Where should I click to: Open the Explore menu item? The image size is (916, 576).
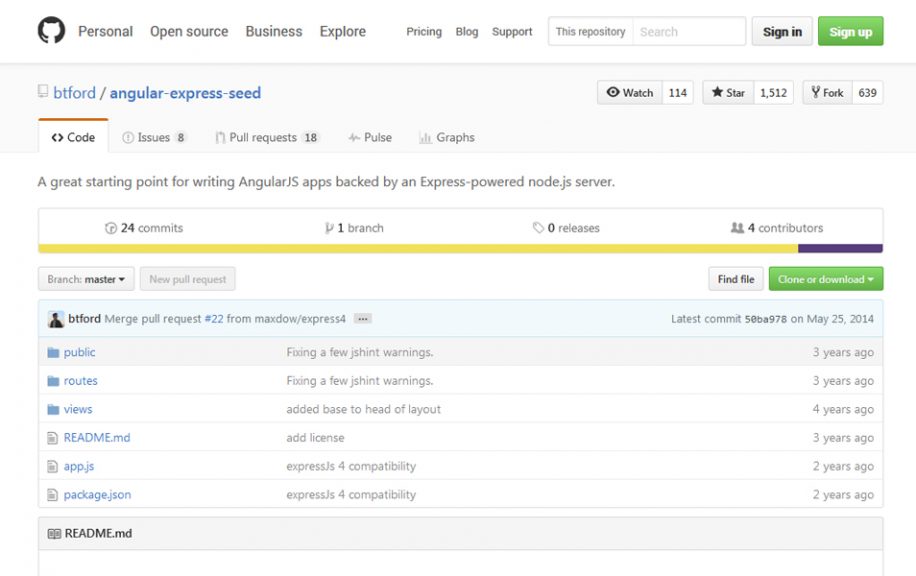342,31
